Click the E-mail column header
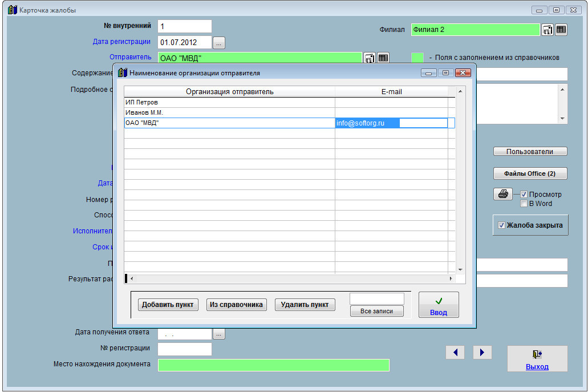The width and height of the screenshot is (588, 392). [391, 92]
